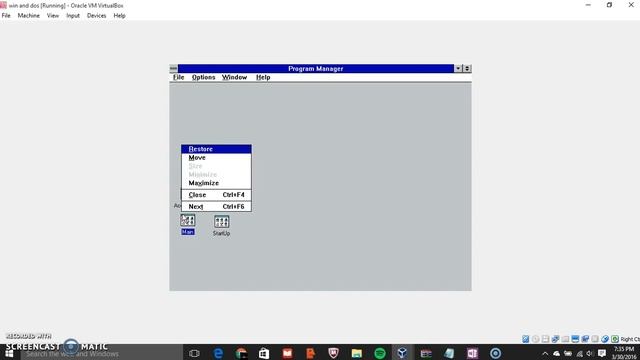Image resolution: width=640 pixels, height=360 pixels.
Task: Open Spotify from the taskbar
Action: (380, 353)
